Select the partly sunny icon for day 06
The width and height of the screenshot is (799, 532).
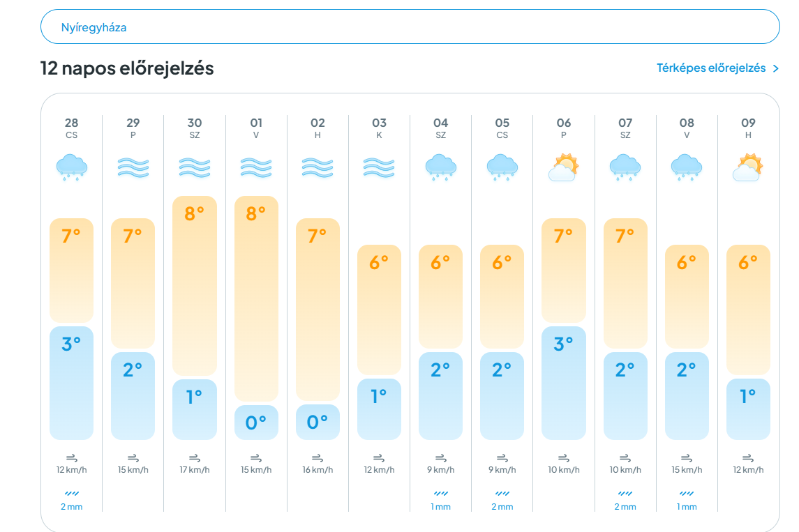(564, 167)
